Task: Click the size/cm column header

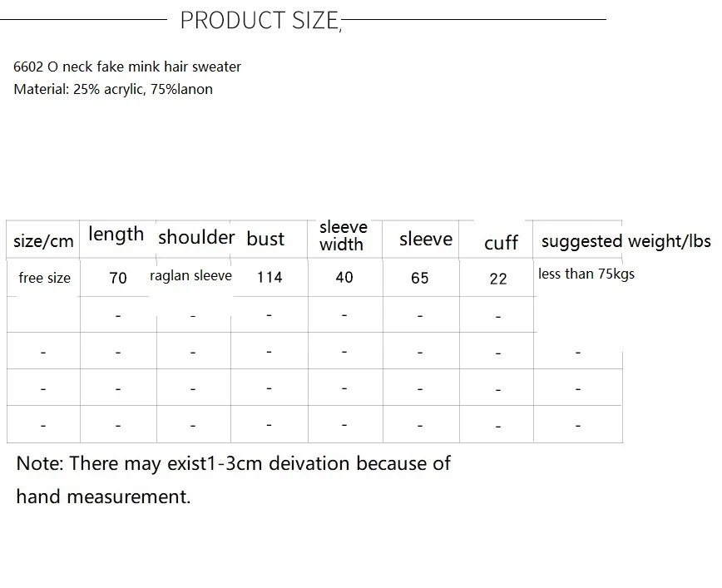Action: tap(43, 241)
